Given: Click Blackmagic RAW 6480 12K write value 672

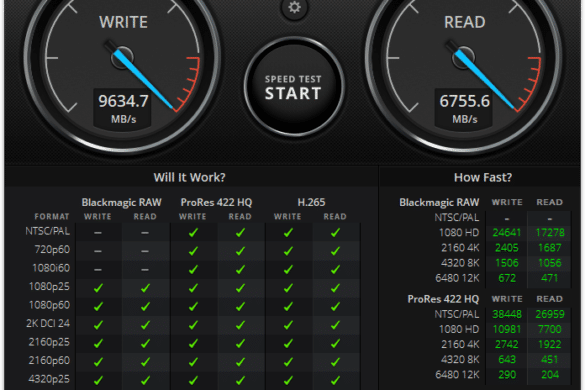Looking at the screenshot, I should pyautogui.click(x=507, y=278).
